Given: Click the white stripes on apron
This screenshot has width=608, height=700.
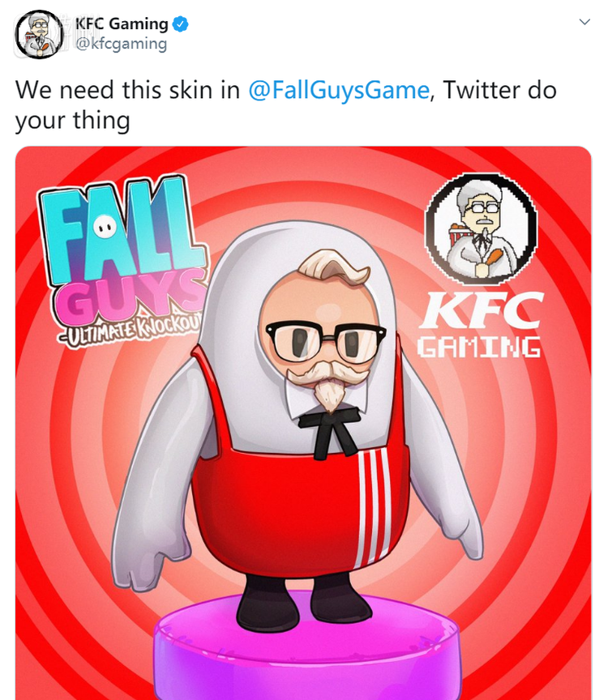Looking at the screenshot, I should click(374, 508).
